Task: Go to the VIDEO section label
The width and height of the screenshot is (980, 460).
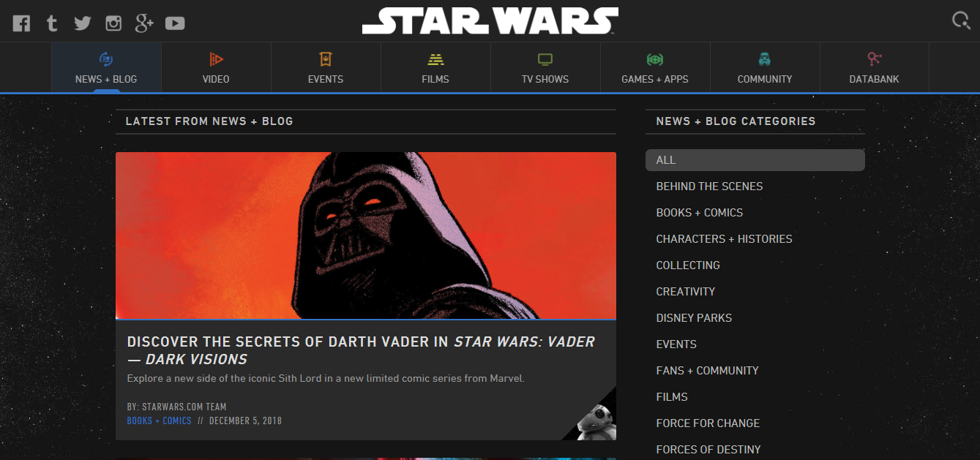Action: coord(216,79)
